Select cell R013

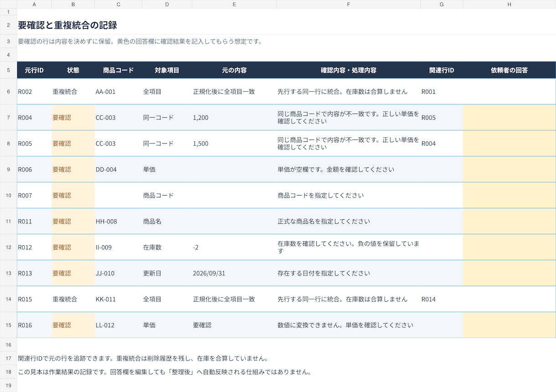click(34, 273)
